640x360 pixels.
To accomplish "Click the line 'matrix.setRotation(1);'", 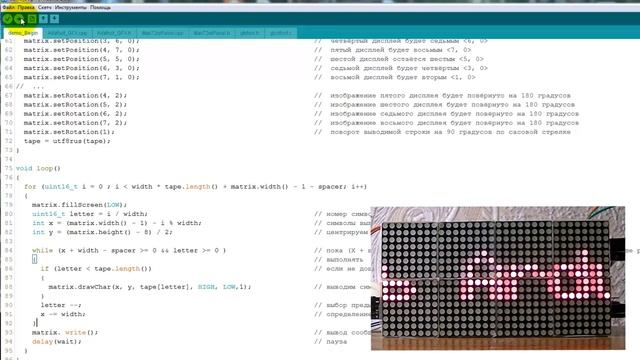I will [x=69, y=132].
